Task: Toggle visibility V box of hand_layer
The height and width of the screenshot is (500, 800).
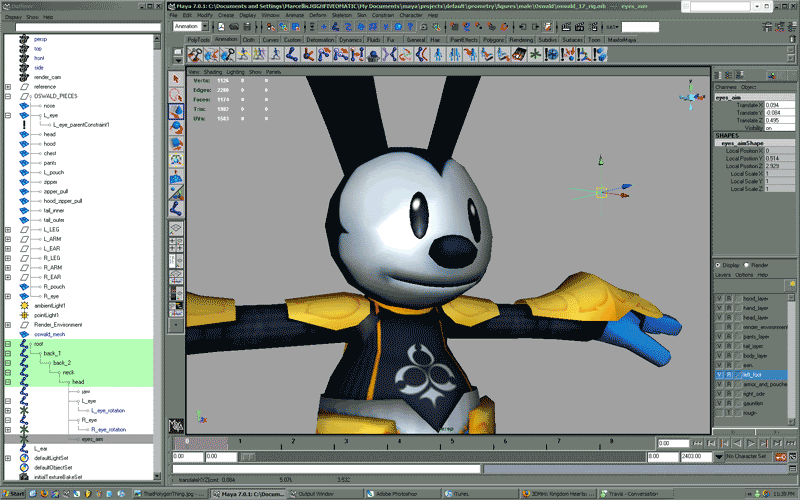Action: click(719, 308)
